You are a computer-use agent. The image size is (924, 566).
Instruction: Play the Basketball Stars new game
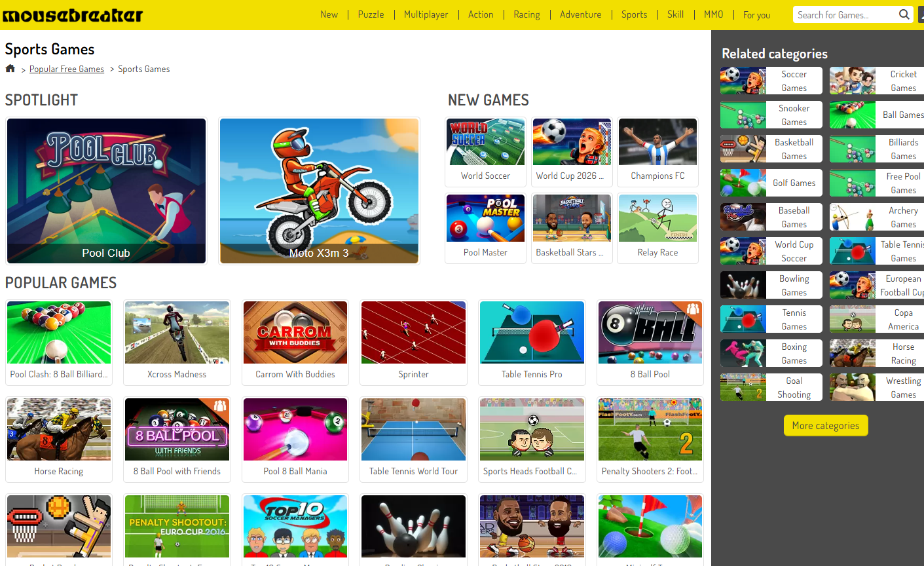[x=572, y=229]
